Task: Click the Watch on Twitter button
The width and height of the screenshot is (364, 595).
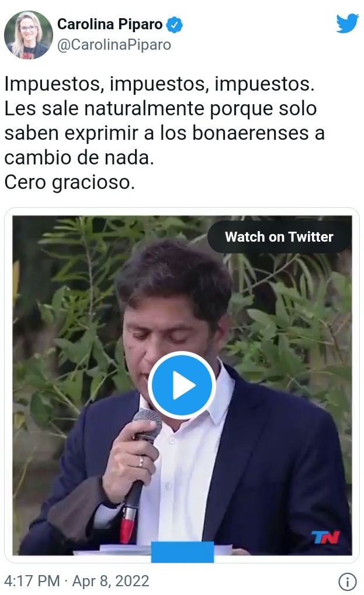Action: tap(279, 237)
